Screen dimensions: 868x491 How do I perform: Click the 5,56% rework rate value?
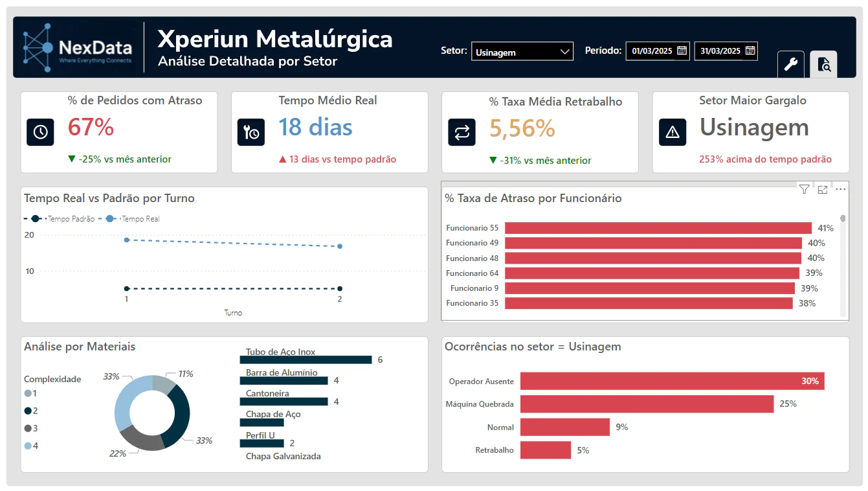tap(522, 129)
